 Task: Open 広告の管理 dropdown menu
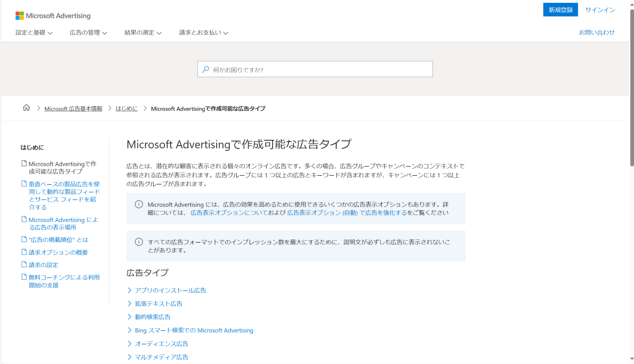(88, 32)
